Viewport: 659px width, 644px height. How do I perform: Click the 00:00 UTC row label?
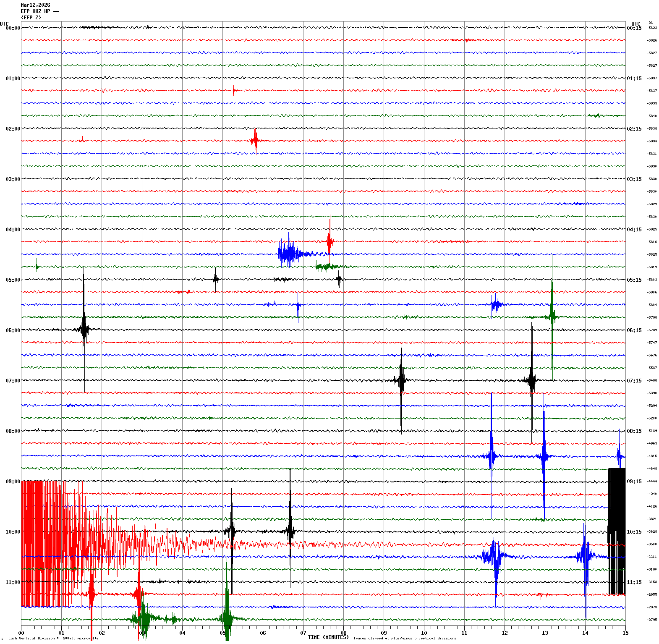pos(13,28)
